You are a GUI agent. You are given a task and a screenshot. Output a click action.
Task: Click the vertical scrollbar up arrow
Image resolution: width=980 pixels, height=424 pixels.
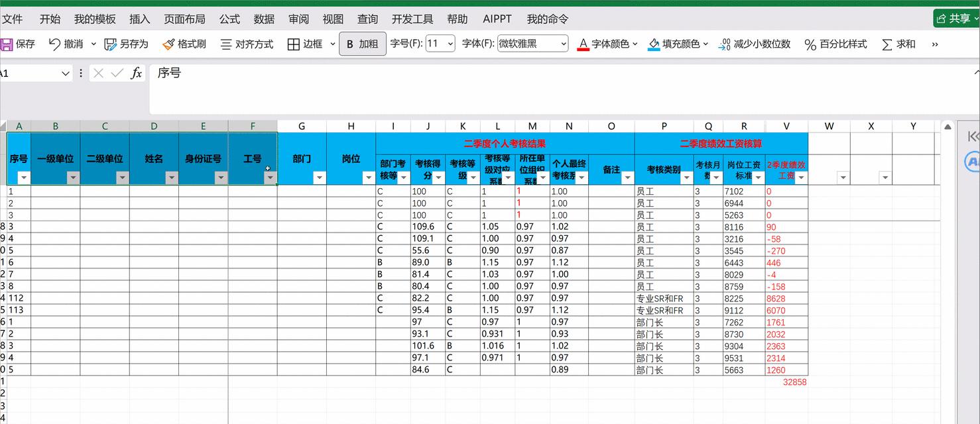(x=948, y=126)
